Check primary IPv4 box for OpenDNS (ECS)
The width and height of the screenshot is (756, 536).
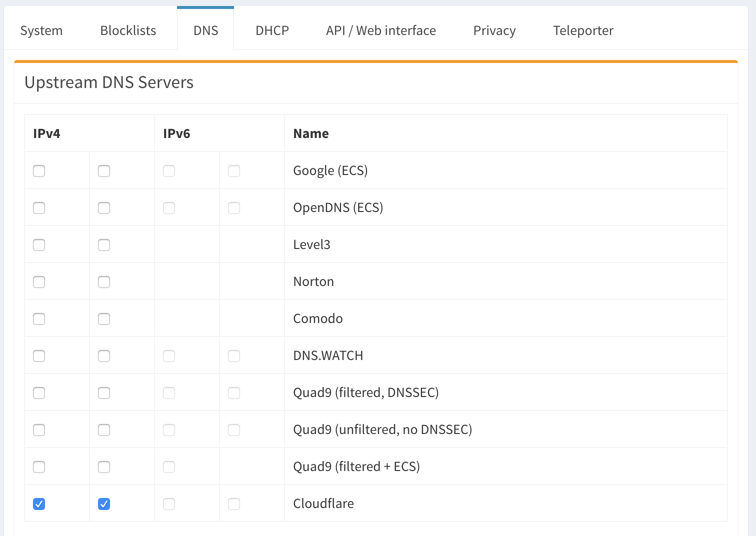[x=39, y=208]
